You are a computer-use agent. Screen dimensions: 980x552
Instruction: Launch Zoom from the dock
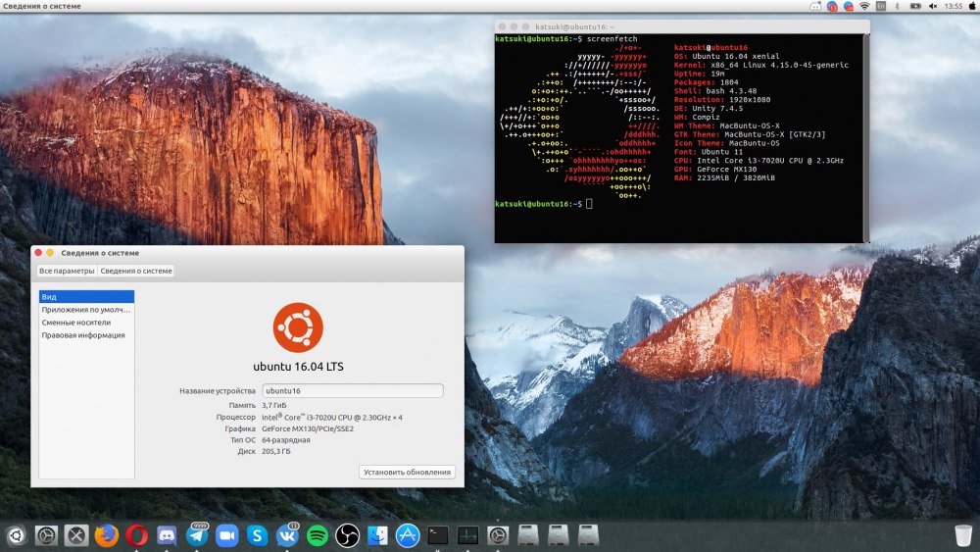[x=227, y=535]
